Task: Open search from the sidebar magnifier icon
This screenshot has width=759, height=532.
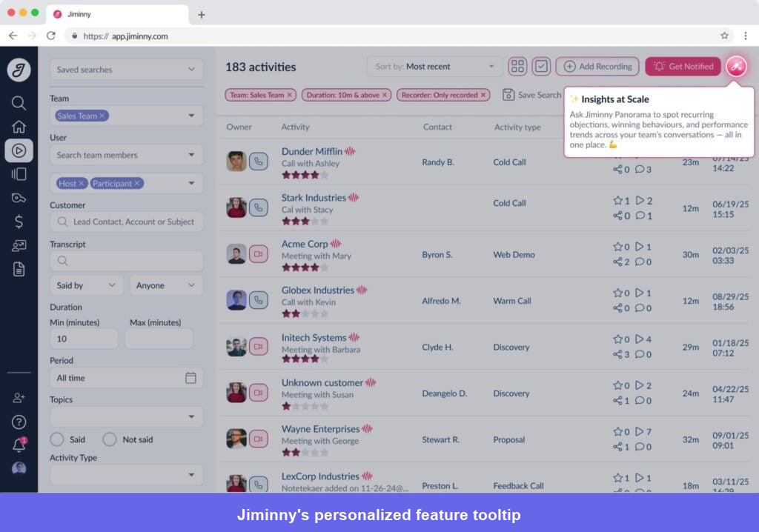Action: point(19,103)
